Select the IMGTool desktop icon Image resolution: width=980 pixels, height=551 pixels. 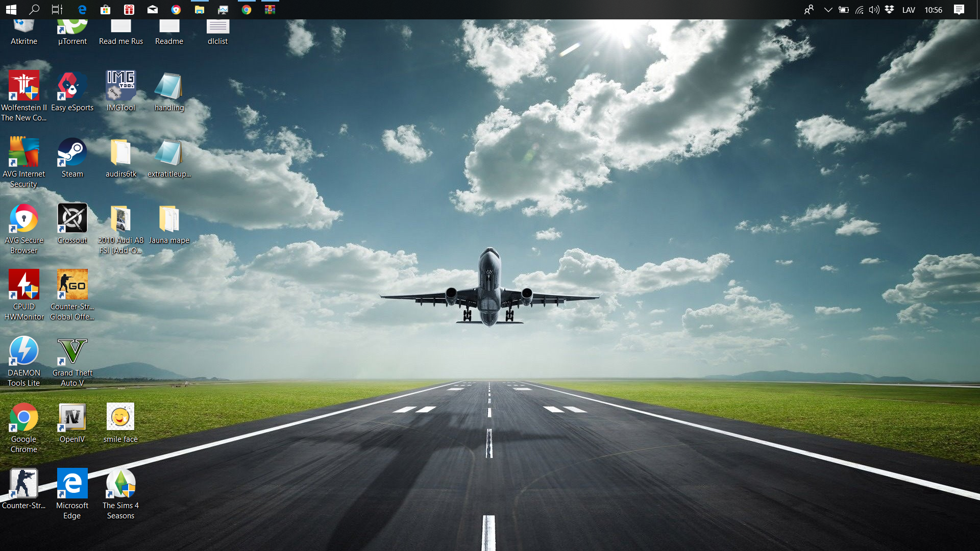[x=121, y=91]
